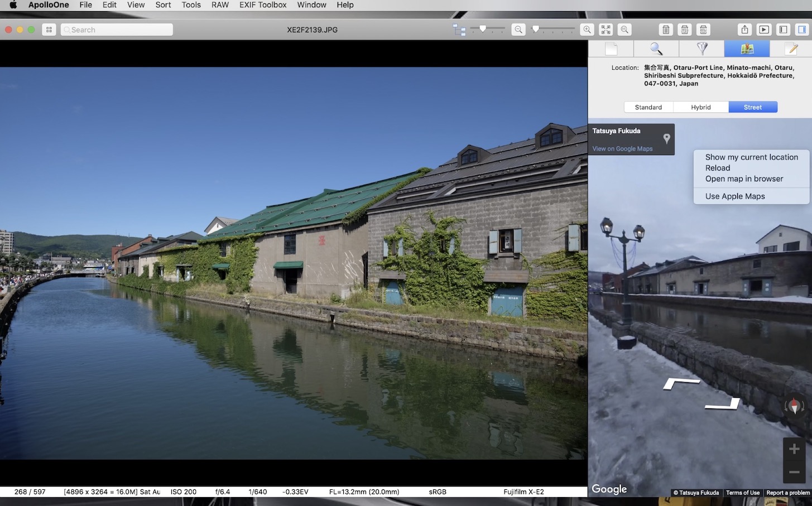Screen dimensions: 812x506
Task: Click the zoom out magnifier icon
Action: pos(518,30)
